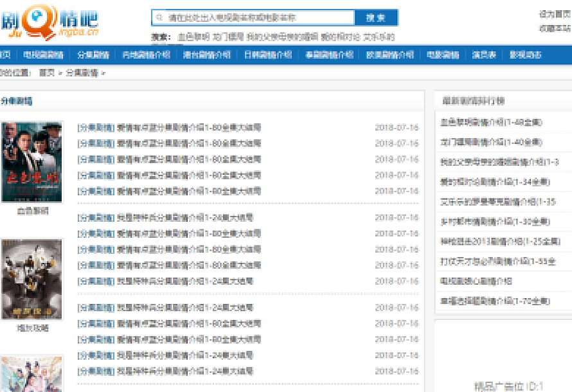The image size is (572, 392).
Task: Open the 演员表 navigation item
Action: [x=483, y=55]
